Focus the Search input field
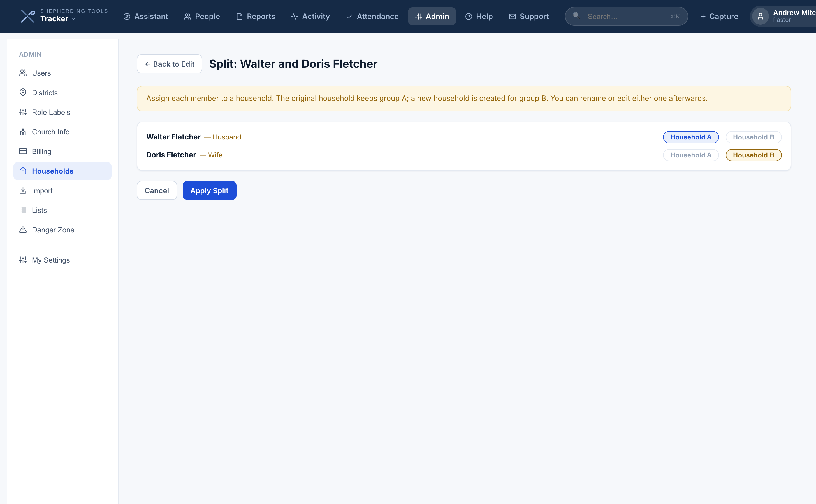The height and width of the screenshot is (504, 816). tap(626, 16)
